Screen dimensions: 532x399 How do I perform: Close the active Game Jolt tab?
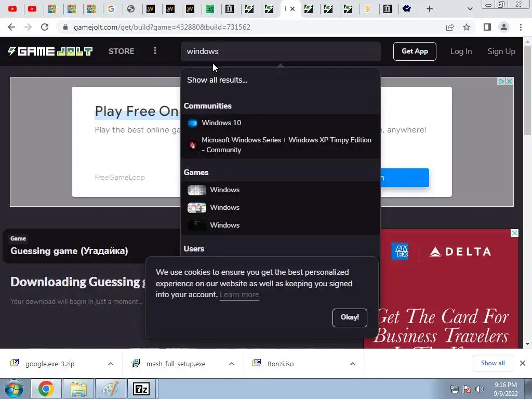pos(292,9)
